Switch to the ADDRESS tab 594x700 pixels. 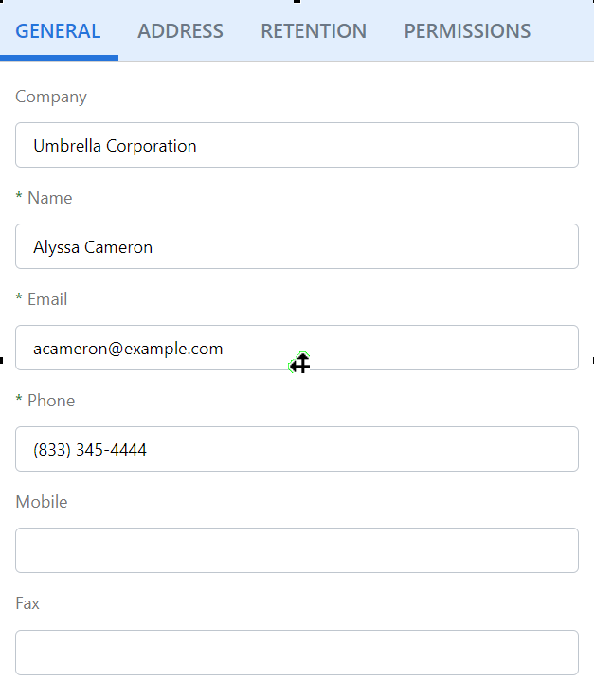(180, 31)
